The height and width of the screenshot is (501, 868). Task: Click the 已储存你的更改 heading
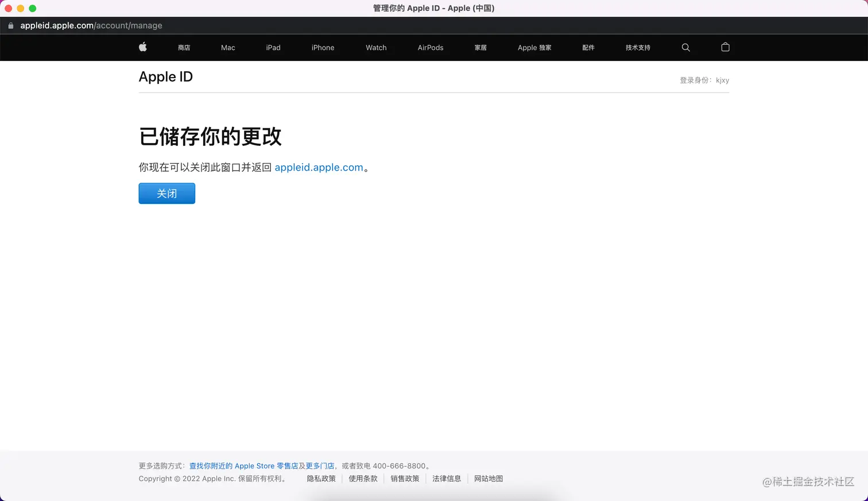coord(210,137)
